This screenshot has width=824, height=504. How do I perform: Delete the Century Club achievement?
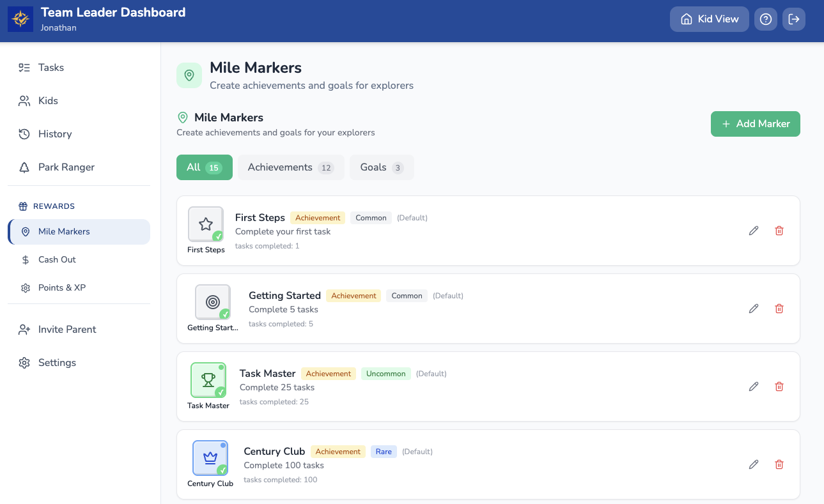click(779, 464)
